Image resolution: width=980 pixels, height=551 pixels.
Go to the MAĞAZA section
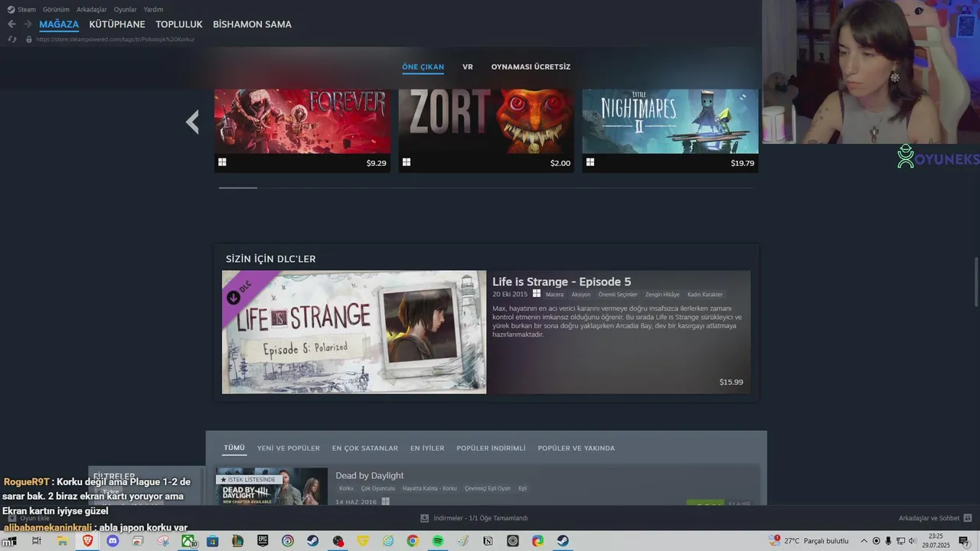(59, 24)
